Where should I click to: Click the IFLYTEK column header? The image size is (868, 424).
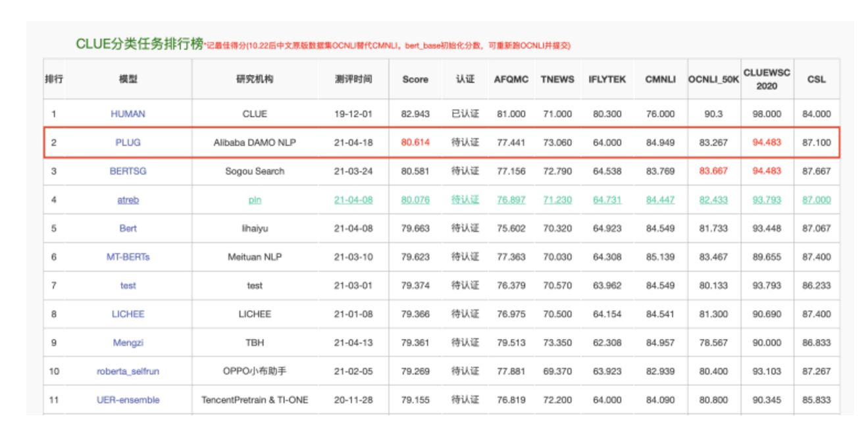[x=607, y=79]
